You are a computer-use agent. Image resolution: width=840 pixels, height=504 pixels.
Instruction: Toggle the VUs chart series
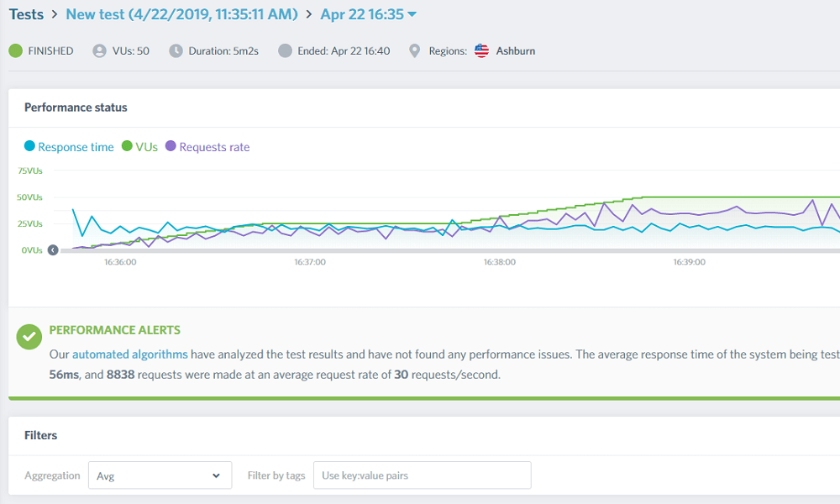(x=139, y=147)
